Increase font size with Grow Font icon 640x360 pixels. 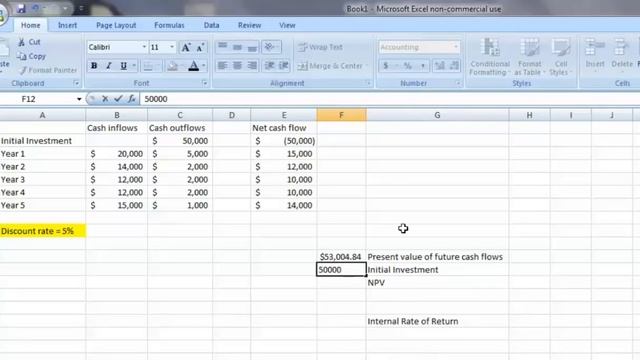click(186, 47)
